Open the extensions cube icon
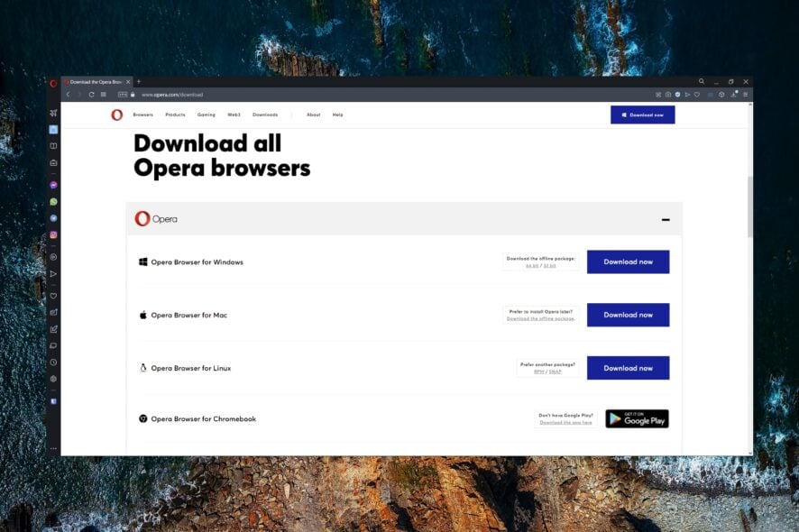Image resolution: width=799 pixels, height=532 pixels. pyautogui.click(x=721, y=95)
